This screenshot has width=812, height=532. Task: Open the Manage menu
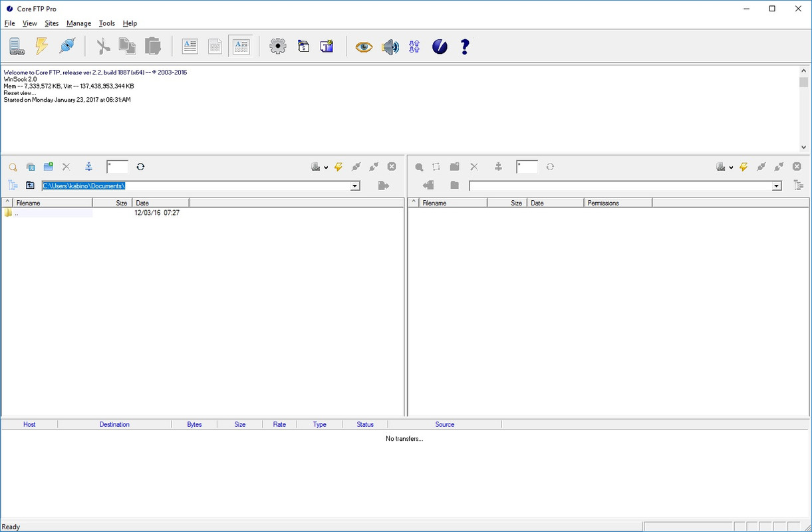coord(78,23)
